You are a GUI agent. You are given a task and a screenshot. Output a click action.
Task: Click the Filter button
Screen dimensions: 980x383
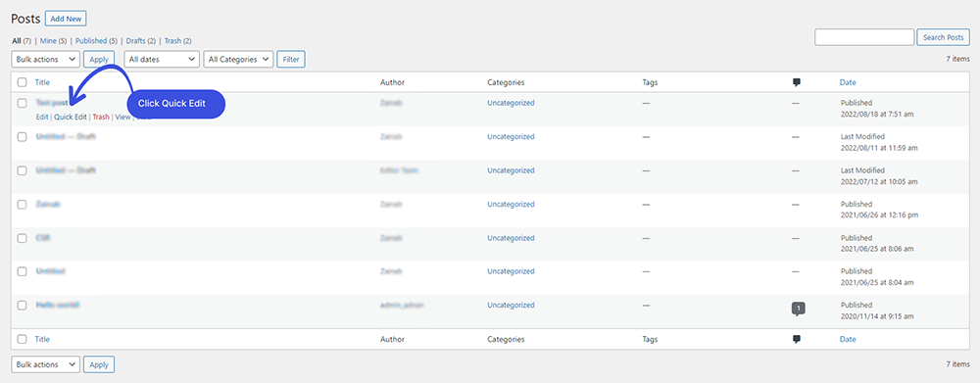click(x=291, y=60)
